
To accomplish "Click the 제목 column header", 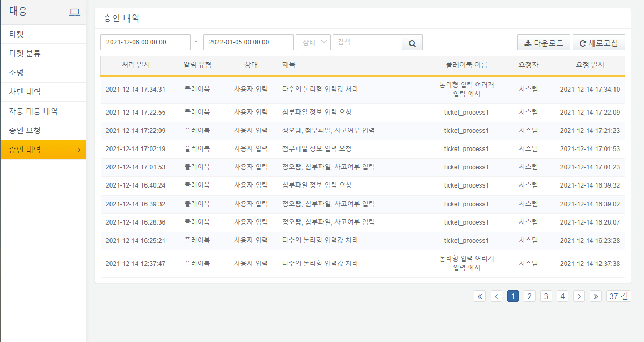I will click(x=289, y=65).
